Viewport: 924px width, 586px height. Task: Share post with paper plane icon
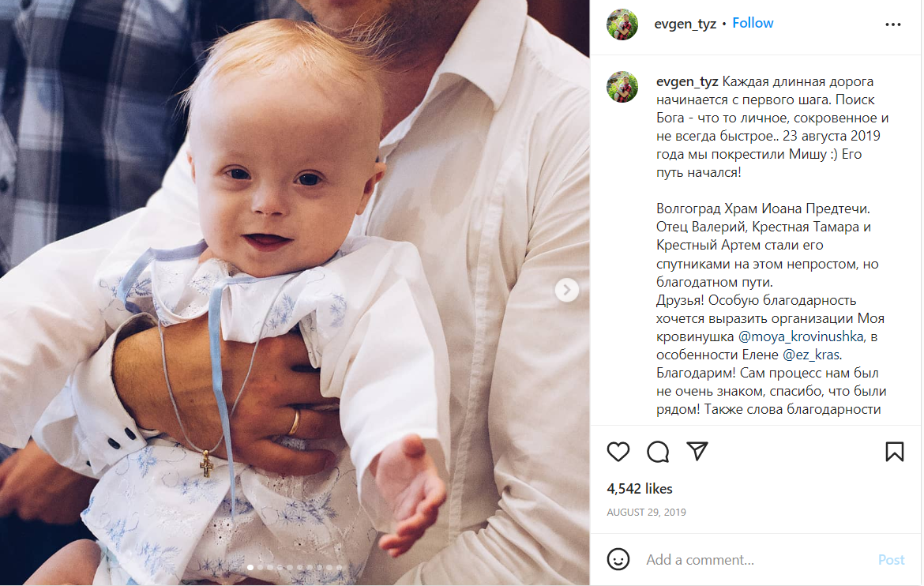click(x=697, y=451)
